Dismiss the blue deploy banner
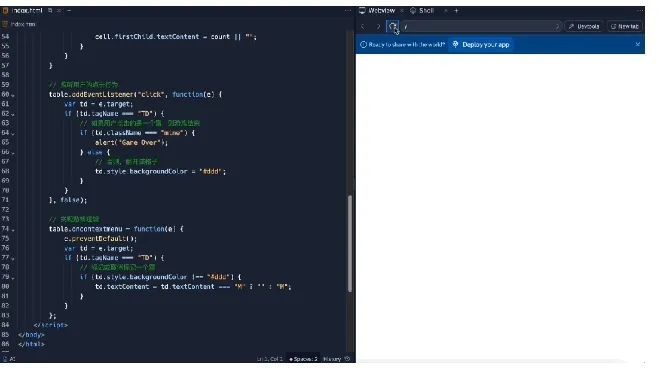The width and height of the screenshot is (670, 368). 638,44
